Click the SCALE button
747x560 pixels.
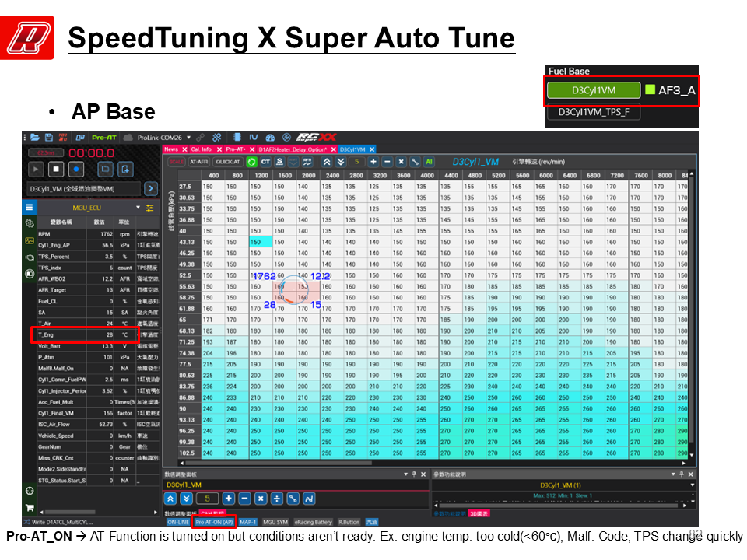177,162
